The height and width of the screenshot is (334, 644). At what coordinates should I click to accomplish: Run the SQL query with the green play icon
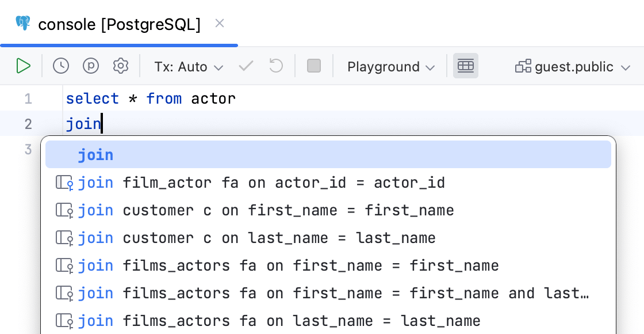pos(24,66)
